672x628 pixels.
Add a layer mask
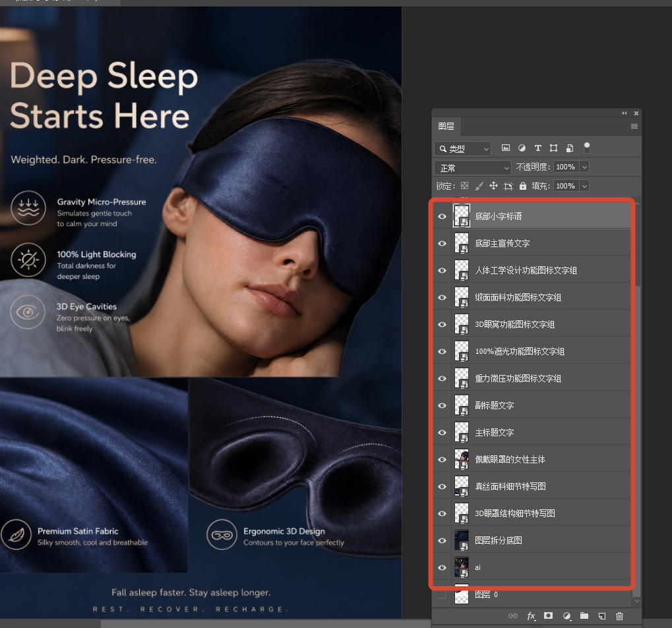[548, 615]
